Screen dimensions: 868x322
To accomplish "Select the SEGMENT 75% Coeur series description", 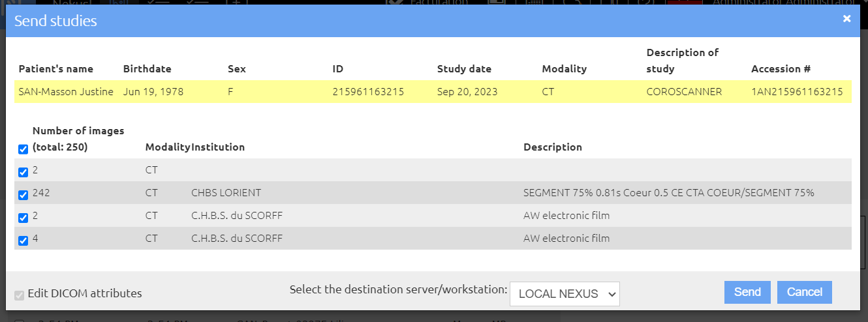I will (669, 193).
